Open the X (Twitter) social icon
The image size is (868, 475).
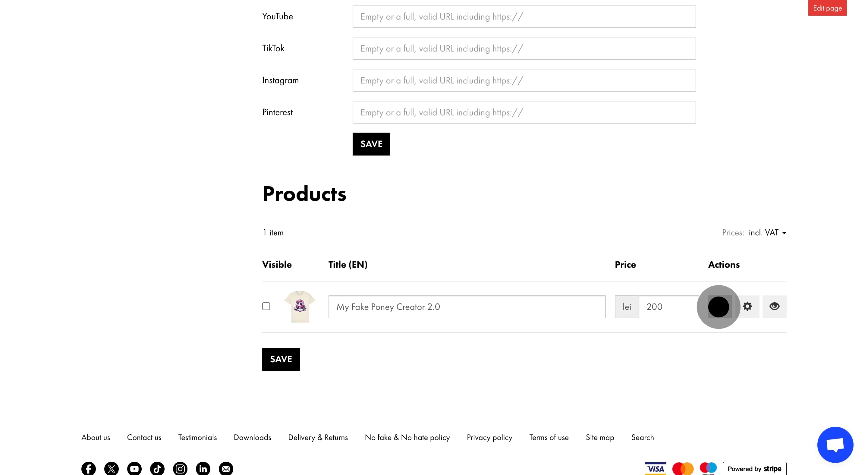[x=111, y=468]
